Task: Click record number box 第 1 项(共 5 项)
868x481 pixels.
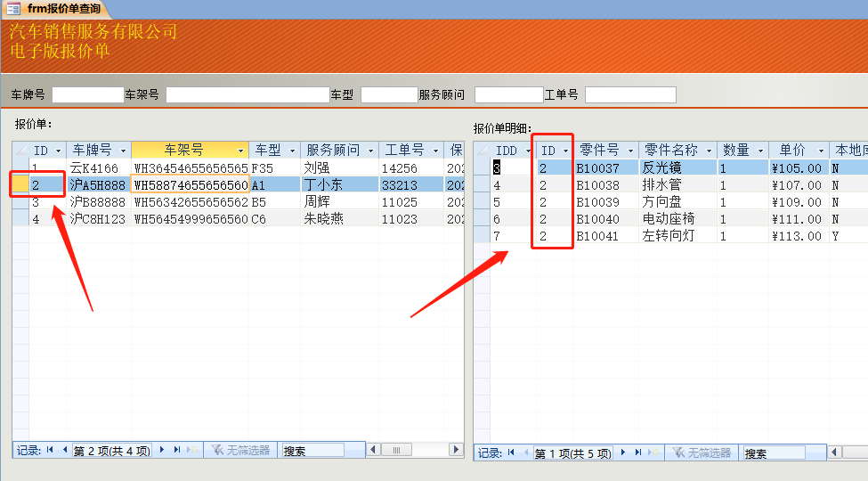Action: click(573, 453)
